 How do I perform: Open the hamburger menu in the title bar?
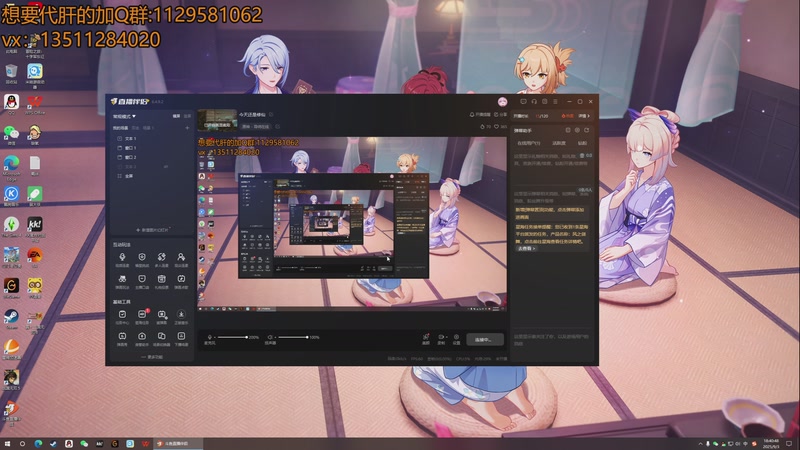pos(555,102)
